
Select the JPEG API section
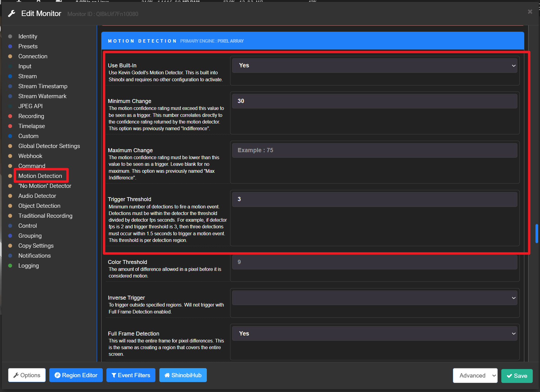click(30, 106)
